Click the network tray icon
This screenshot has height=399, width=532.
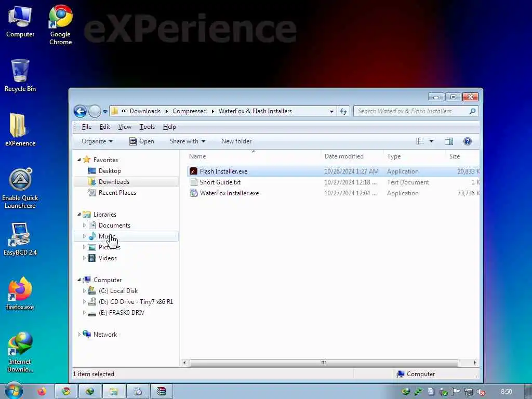point(469,392)
